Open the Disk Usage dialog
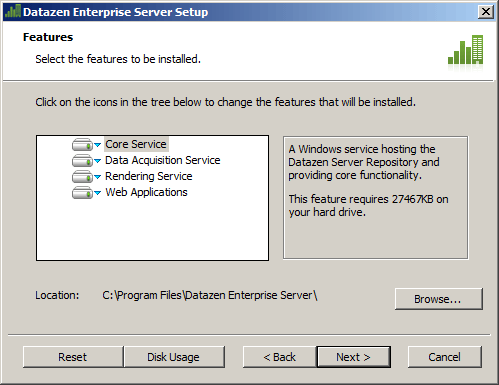 pos(174,357)
